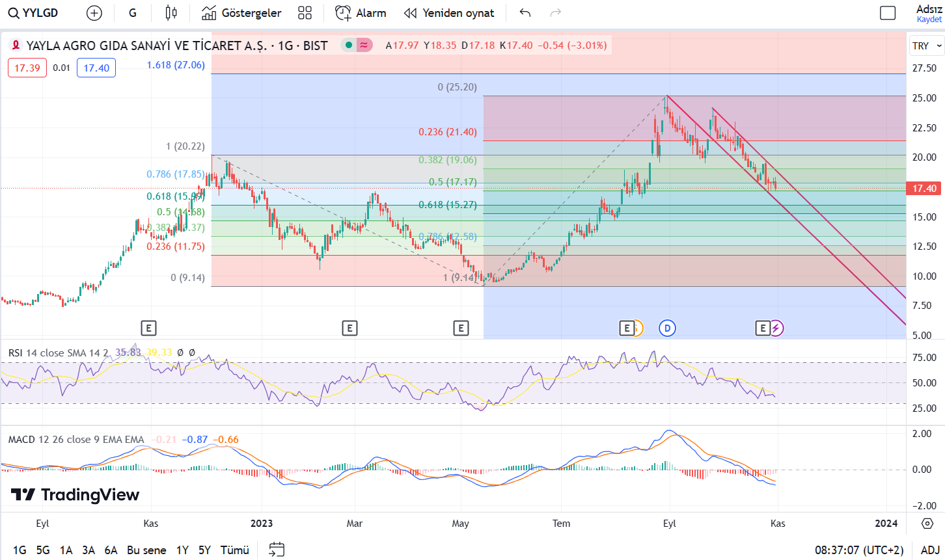Set the date range to 3A
This screenshot has height=560, width=945.
tap(89, 550)
